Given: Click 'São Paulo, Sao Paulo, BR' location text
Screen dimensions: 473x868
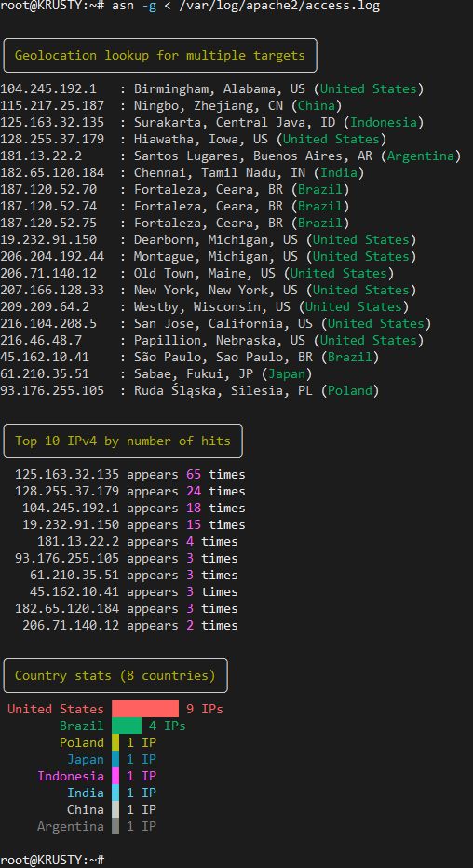Looking at the screenshot, I should point(223,357).
